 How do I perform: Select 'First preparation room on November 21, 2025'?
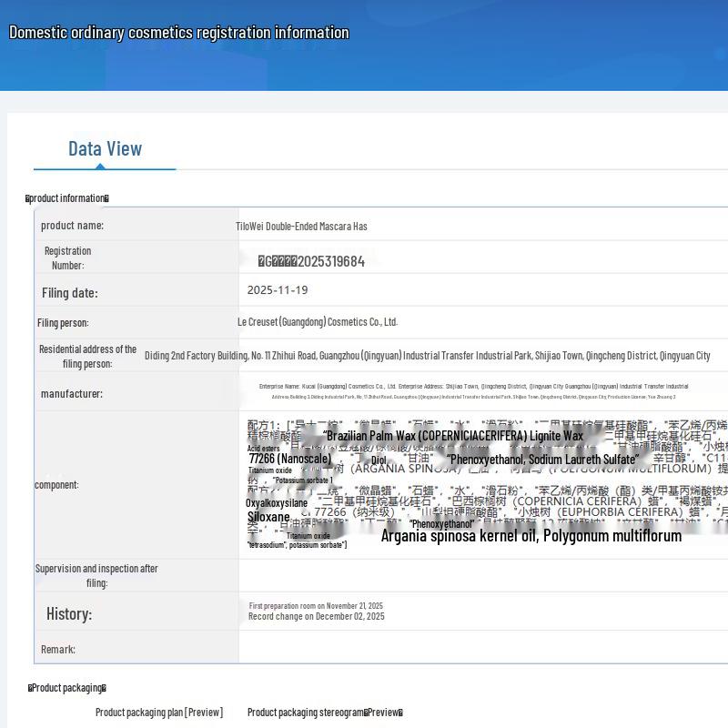(316, 605)
